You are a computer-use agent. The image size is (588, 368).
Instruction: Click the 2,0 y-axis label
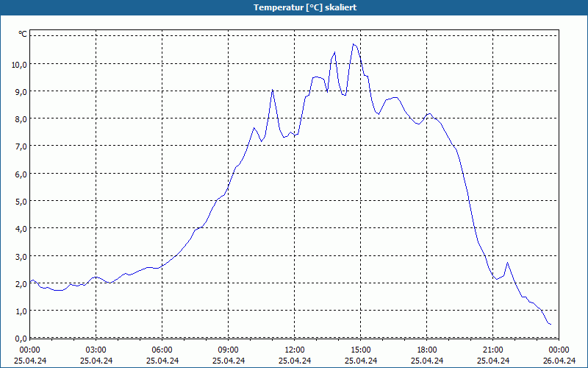pyautogui.click(x=21, y=284)
